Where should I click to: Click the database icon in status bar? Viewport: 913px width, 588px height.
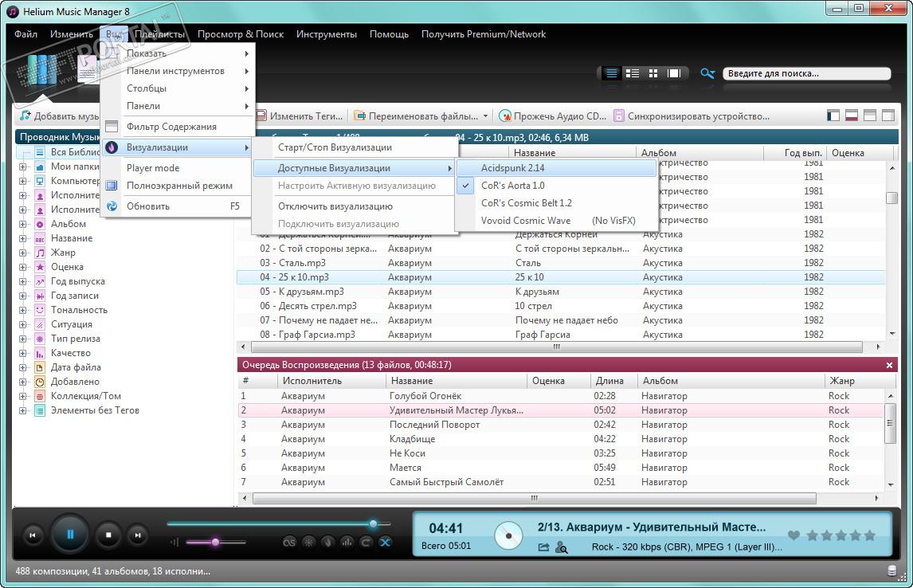tap(891, 571)
